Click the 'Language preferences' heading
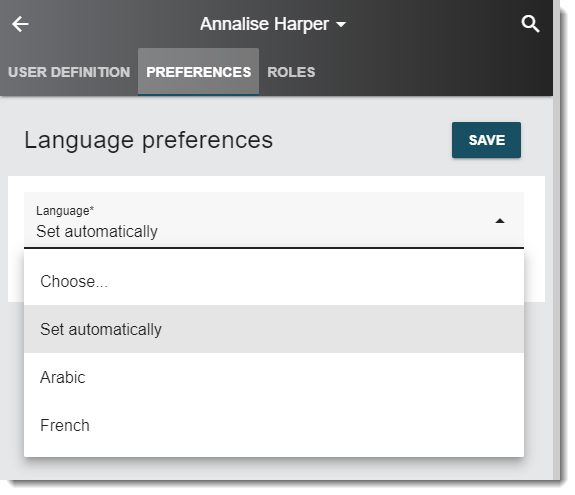 [149, 141]
